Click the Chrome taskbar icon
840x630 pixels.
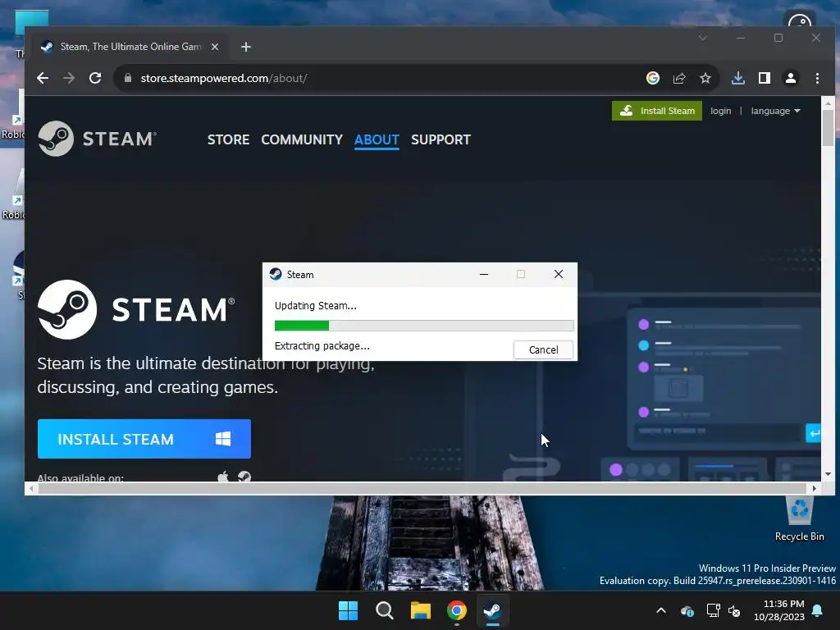(x=457, y=610)
